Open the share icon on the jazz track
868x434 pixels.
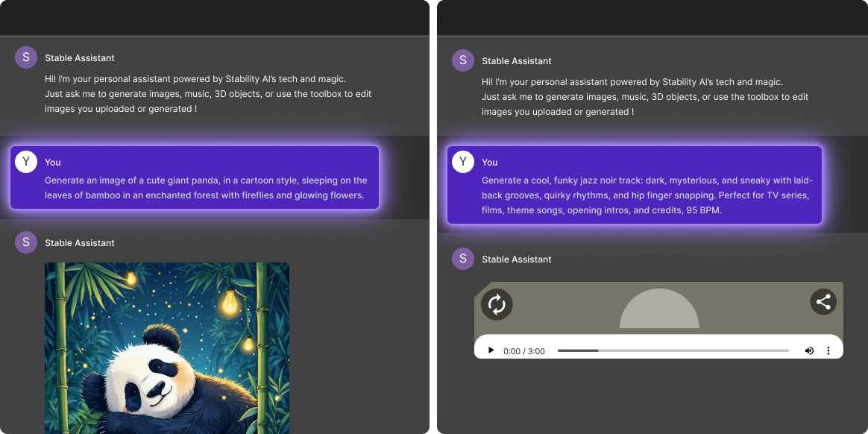click(823, 301)
